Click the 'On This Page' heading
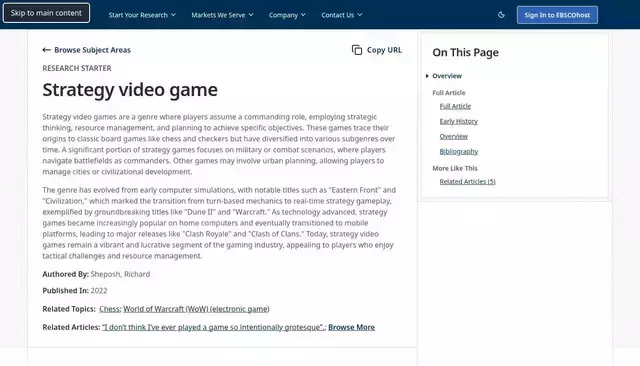Image resolution: width=640 pixels, height=366 pixels. [x=465, y=52]
